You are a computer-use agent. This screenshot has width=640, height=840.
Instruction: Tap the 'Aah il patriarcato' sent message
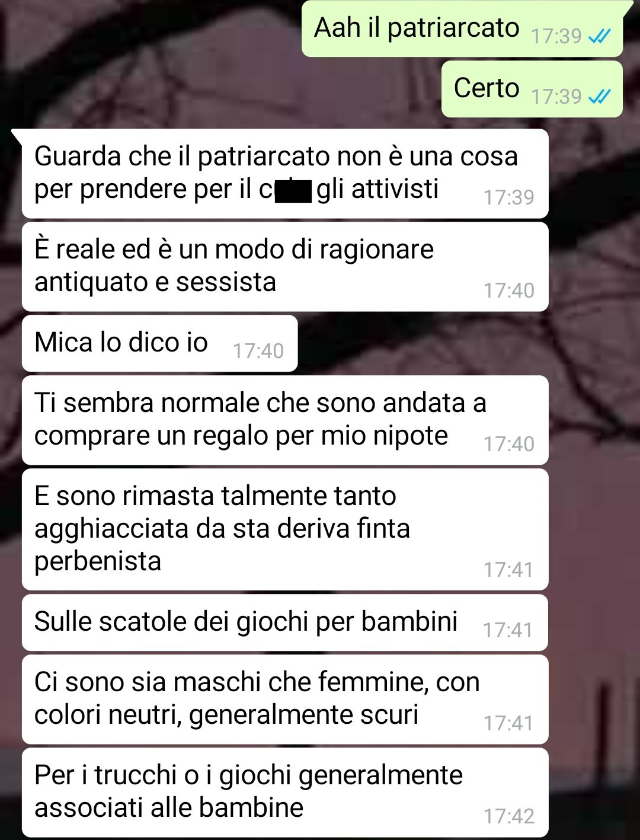[x=462, y=28]
